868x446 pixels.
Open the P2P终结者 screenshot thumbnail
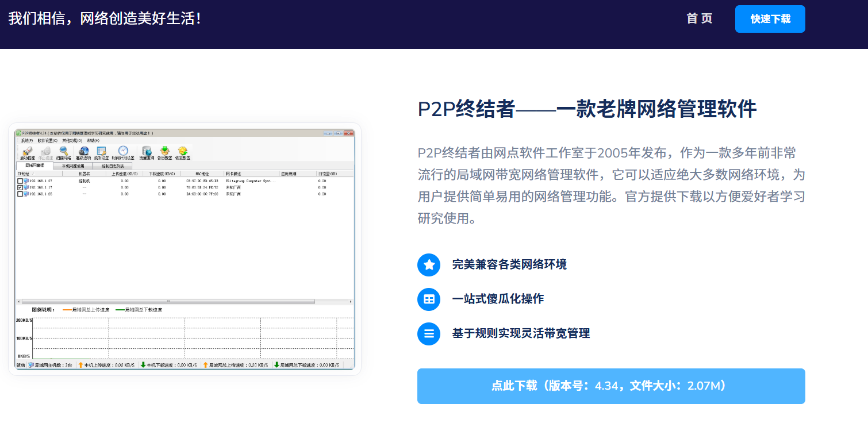point(185,249)
